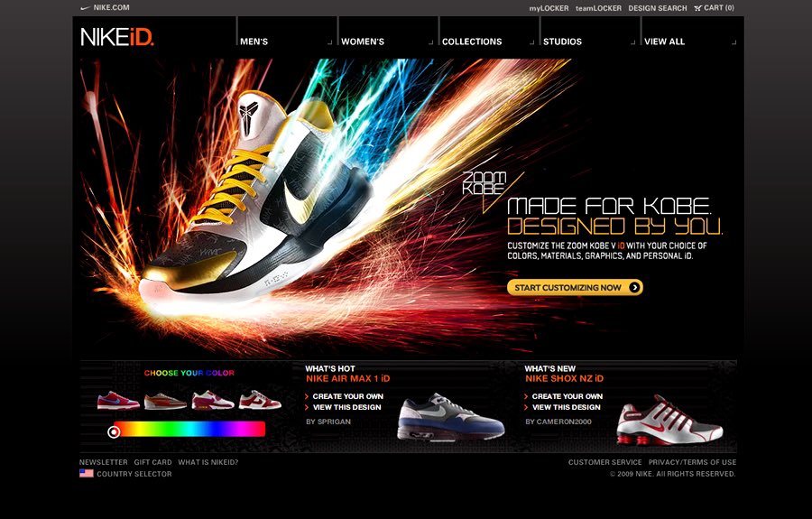Open COUNTRY SELECTOR
This screenshot has height=519, width=812.
134,474
